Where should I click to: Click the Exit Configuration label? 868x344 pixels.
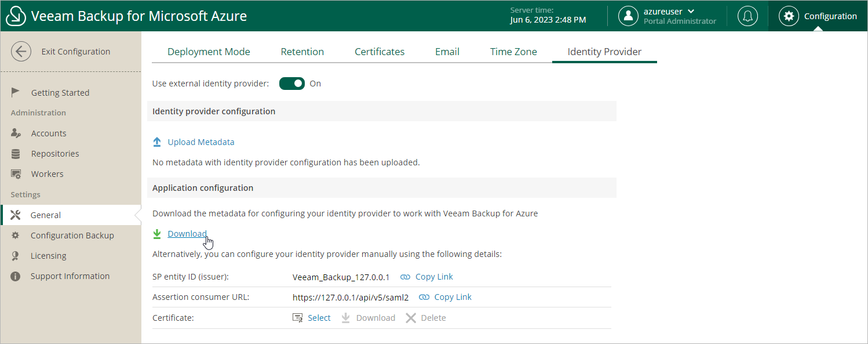click(x=76, y=52)
